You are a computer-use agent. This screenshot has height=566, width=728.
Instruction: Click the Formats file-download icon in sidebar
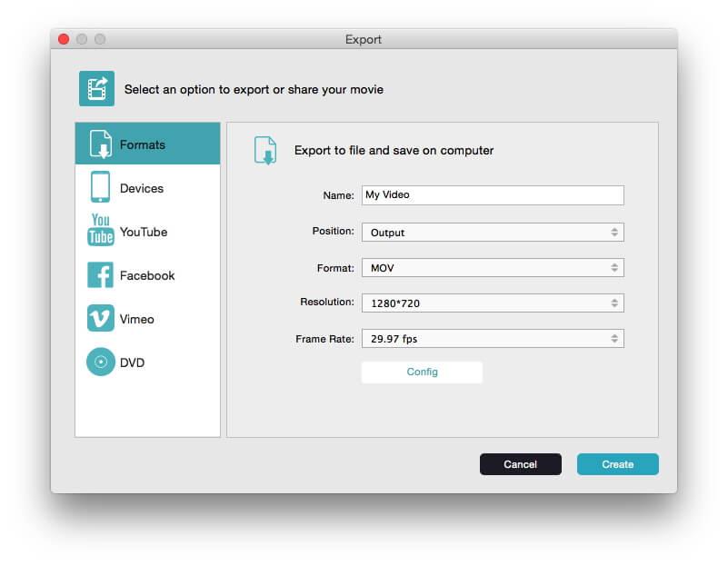[x=101, y=144]
